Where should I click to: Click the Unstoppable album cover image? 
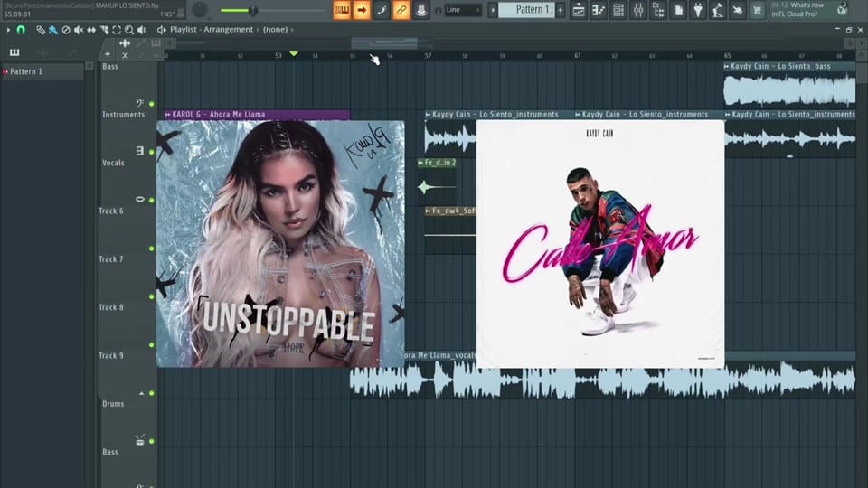280,244
